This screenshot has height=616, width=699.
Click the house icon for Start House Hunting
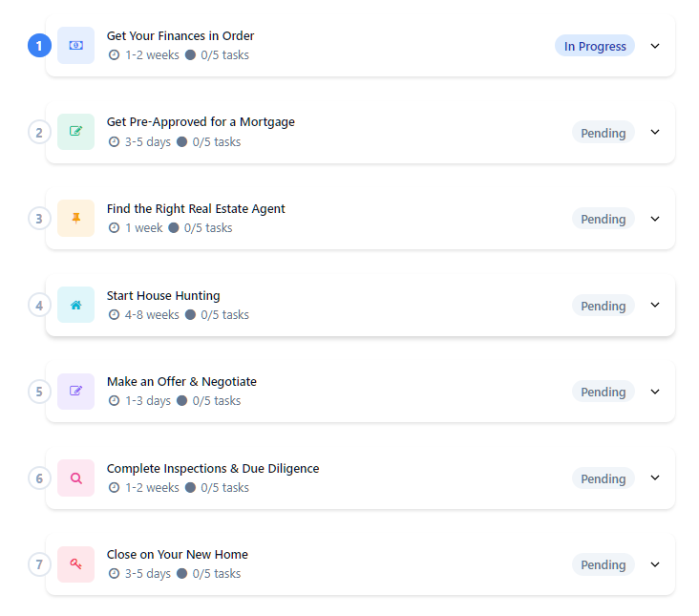pos(75,305)
